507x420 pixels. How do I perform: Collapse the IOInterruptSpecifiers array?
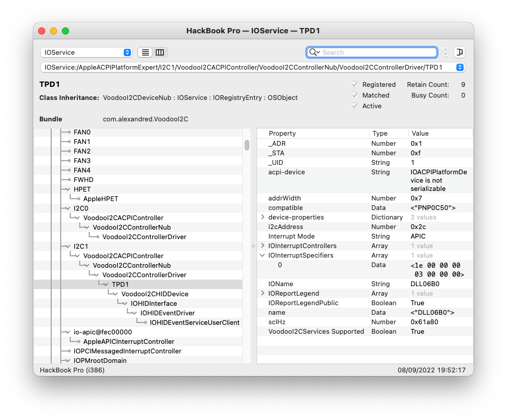[x=263, y=255]
